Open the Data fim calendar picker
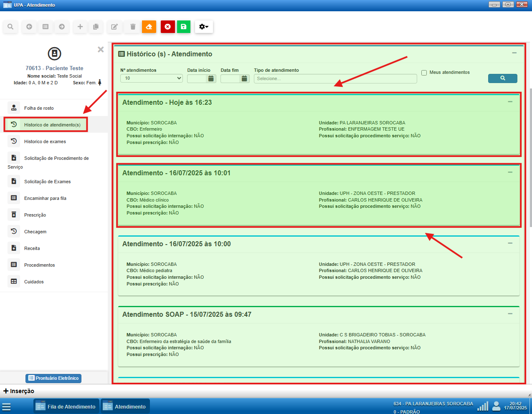This screenshot has width=532, height=414. 244,78
